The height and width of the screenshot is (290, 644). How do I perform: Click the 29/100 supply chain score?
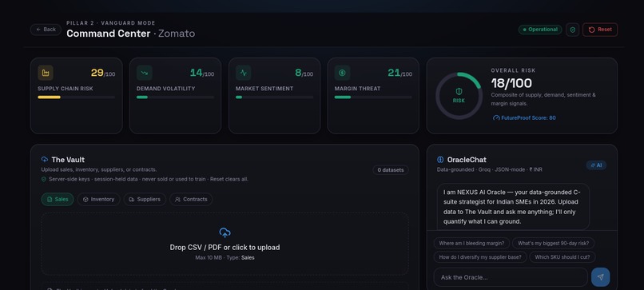(103, 73)
